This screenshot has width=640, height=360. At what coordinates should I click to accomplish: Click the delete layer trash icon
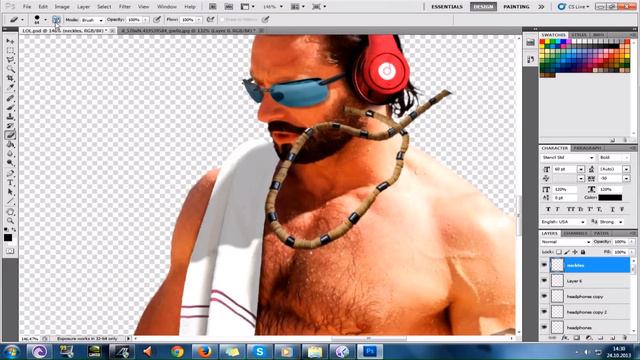pyautogui.click(x=624, y=338)
